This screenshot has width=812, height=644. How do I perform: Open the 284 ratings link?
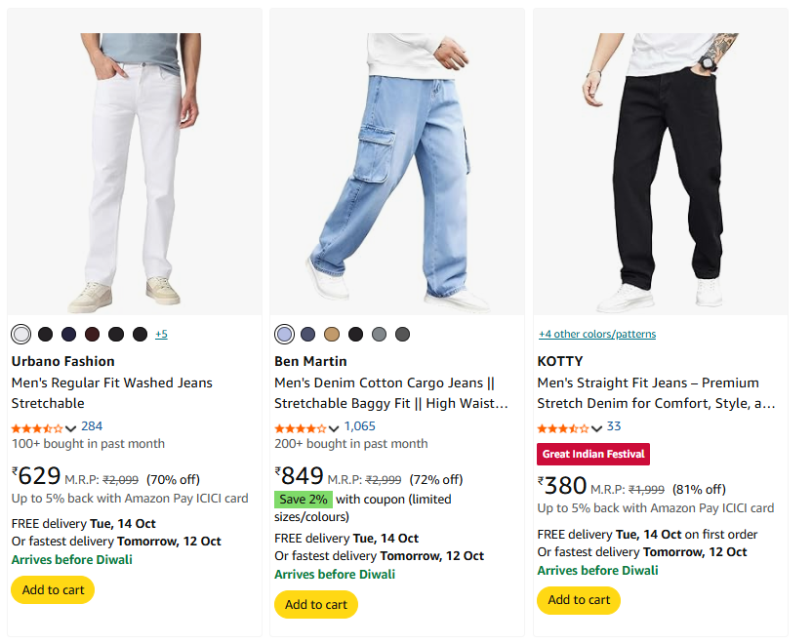(92, 426)
